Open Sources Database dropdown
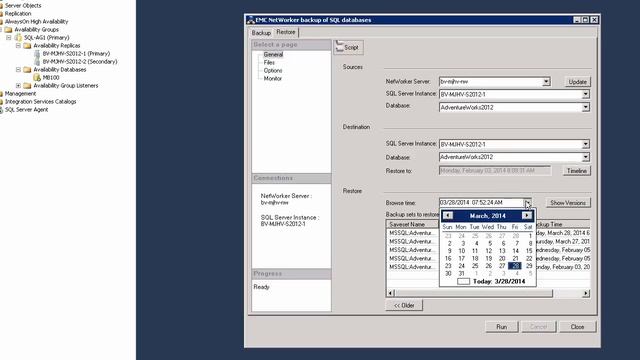Image resolution: width=640 pixels, height=360 pixels. click(x=585, y=107)
